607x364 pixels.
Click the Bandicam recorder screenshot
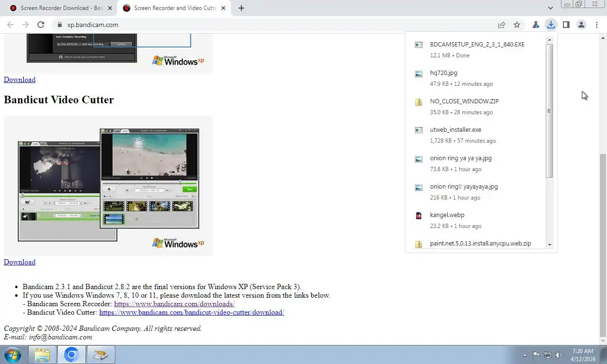pos(108,54)
